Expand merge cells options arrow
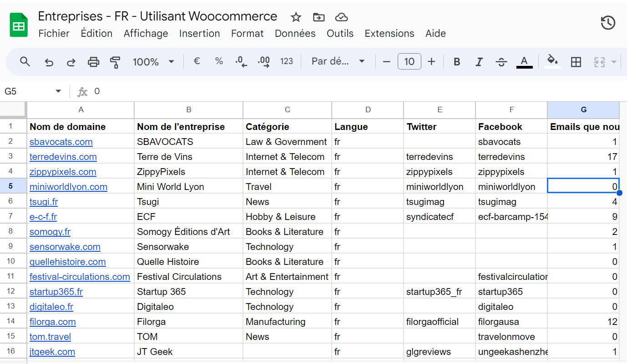 pos(614,62)
